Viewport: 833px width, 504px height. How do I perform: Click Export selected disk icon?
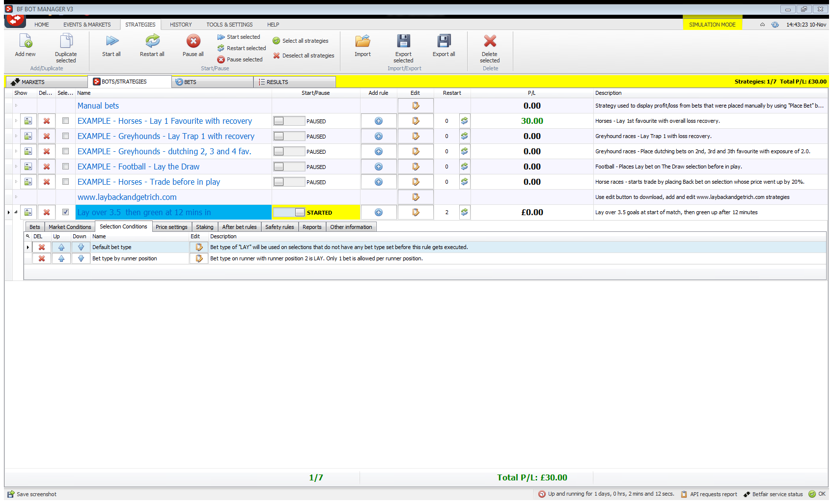pos(403,41)
